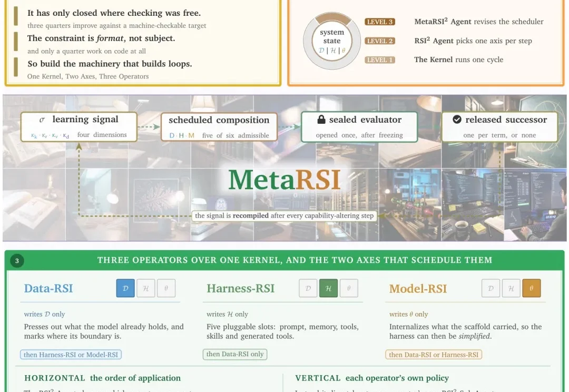Click 'three quarters improve against a machine-checkable target'

click(x=117, y=26)
